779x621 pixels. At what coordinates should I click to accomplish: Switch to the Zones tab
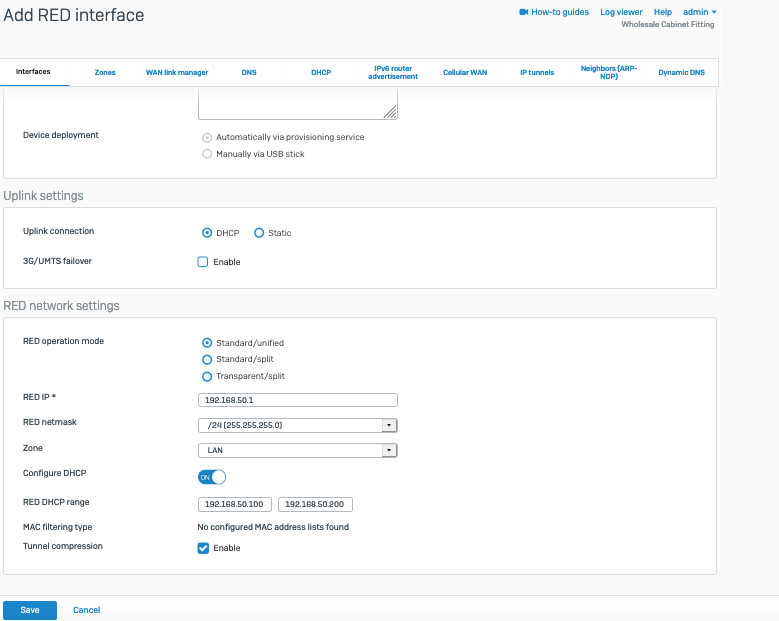click(x=105, y=73)
